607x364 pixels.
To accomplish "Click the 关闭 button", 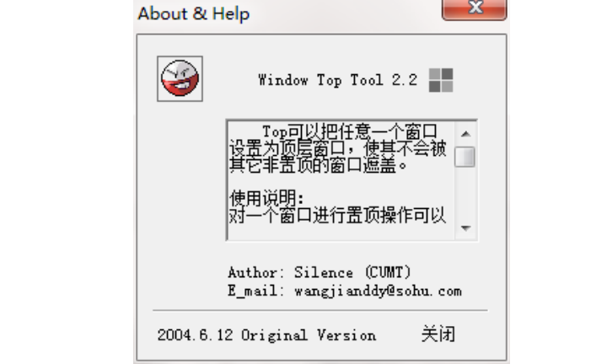I will point(438,334).
